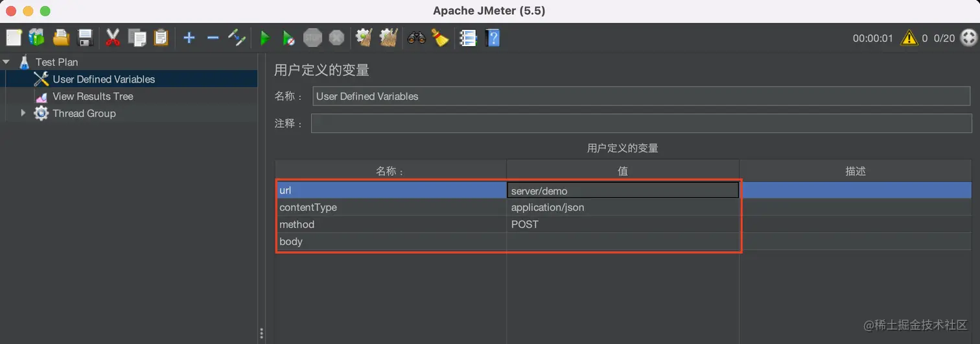Click the tree panel divider handle dots

pyautogui.click(x=261, y=334)
